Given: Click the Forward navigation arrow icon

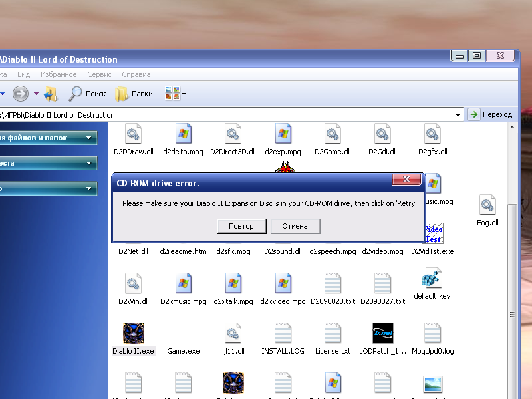Looking at the screenshot, I should [21, 94].
